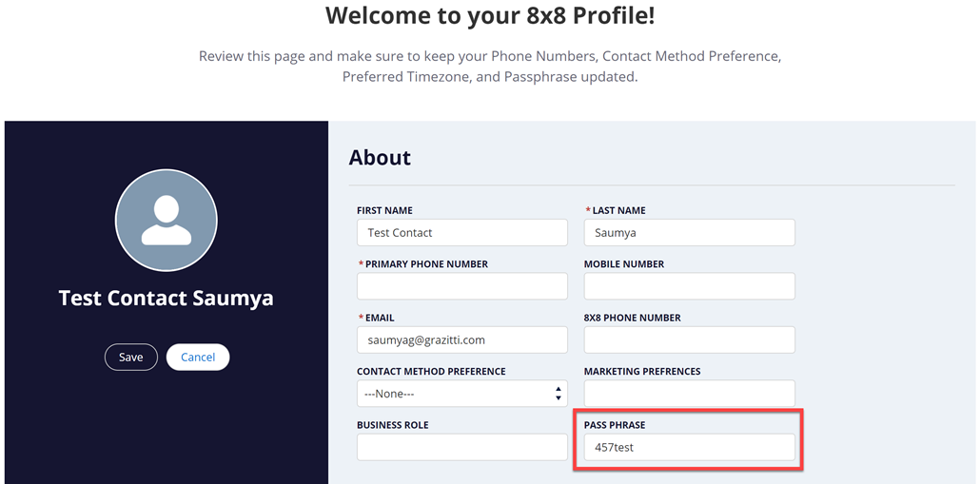The image size is (980, 484).
Task: Click the FIRST NAME label
Action: [x=384, y=210]
